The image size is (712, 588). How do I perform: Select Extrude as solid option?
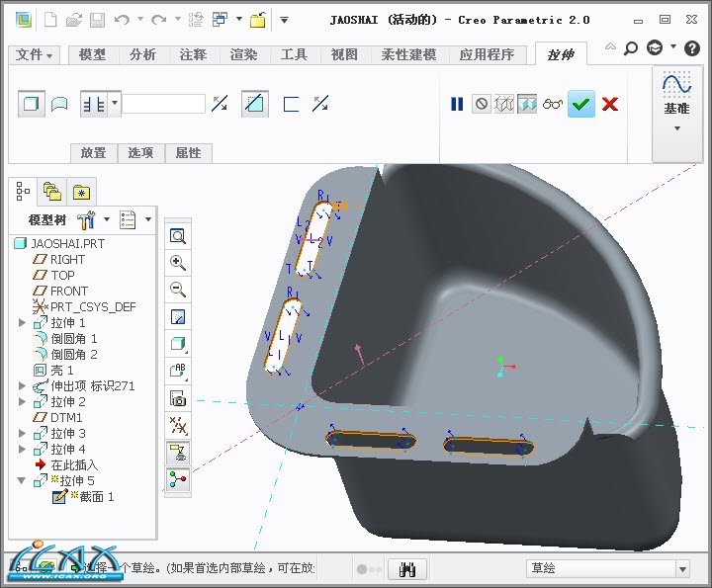[x=31, y=104]
